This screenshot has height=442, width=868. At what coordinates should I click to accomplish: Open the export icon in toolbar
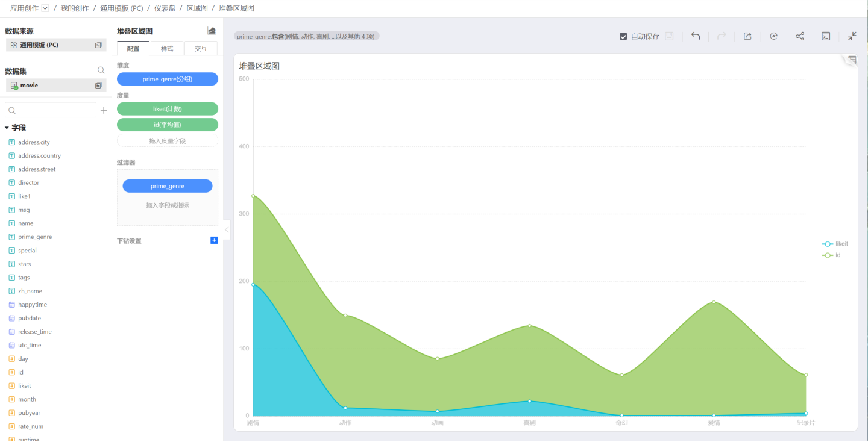[x=747, y=36]
